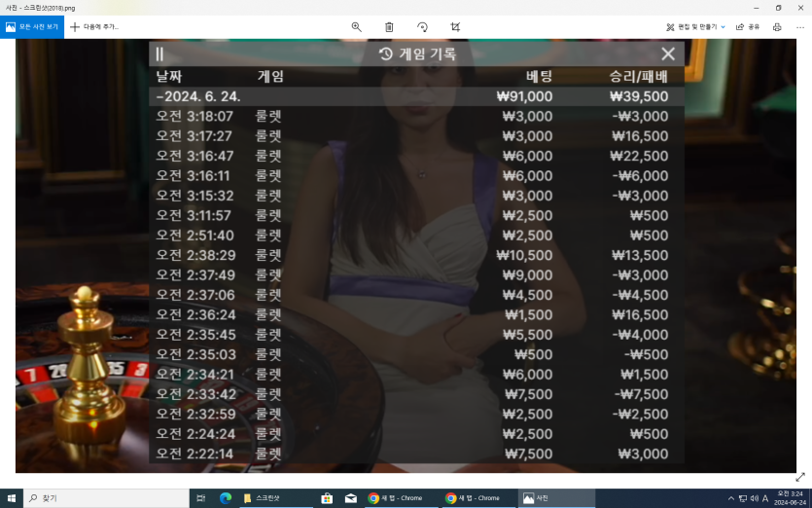Open the more options ellipsis menu

click(800, 27)
